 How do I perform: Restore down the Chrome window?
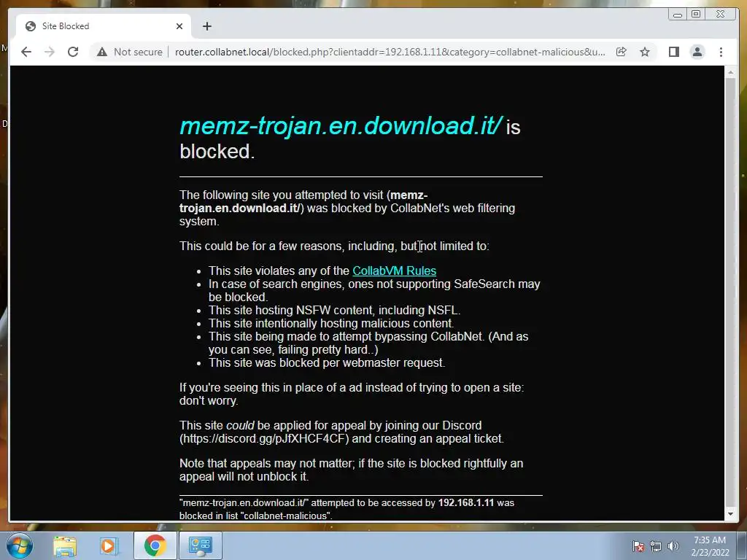696,15
